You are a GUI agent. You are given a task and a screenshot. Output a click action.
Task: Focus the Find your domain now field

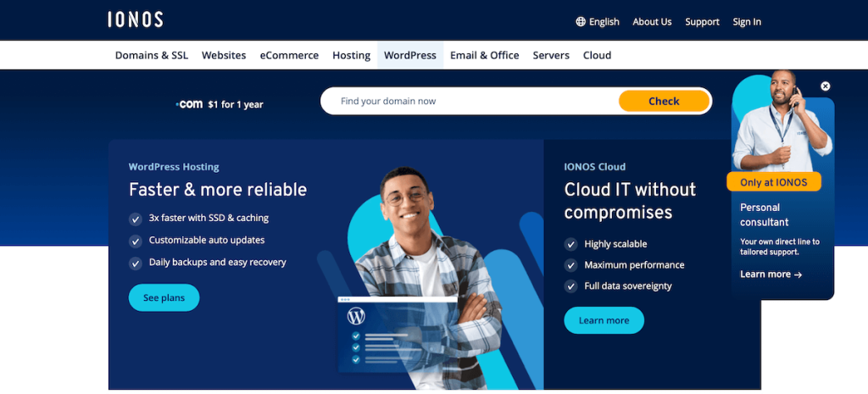470,102
